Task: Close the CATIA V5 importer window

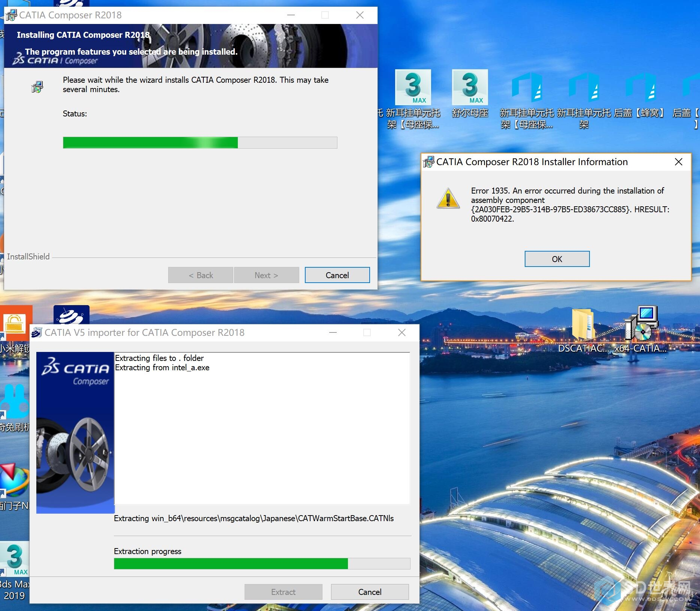Action: (x=401, y=332)
